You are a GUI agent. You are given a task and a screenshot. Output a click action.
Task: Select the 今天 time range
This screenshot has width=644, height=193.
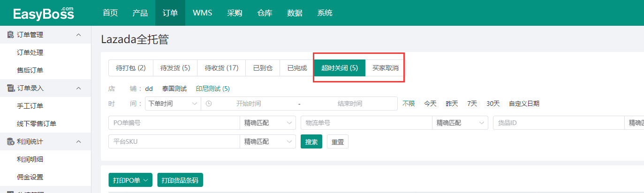430,104
